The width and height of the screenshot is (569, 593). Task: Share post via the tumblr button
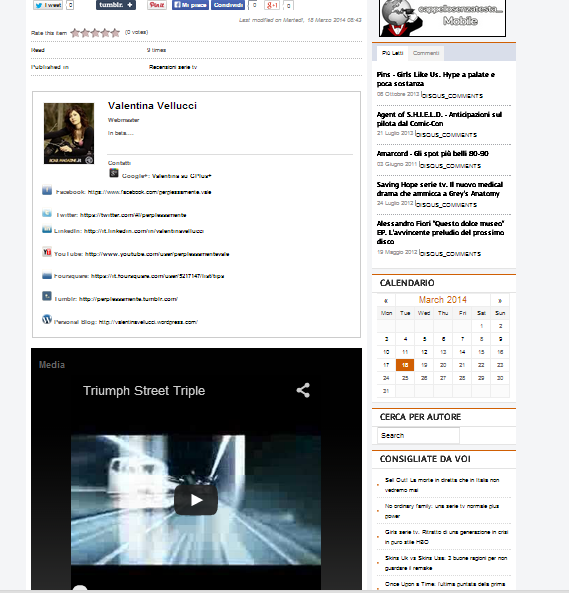(x=116, y=5)
